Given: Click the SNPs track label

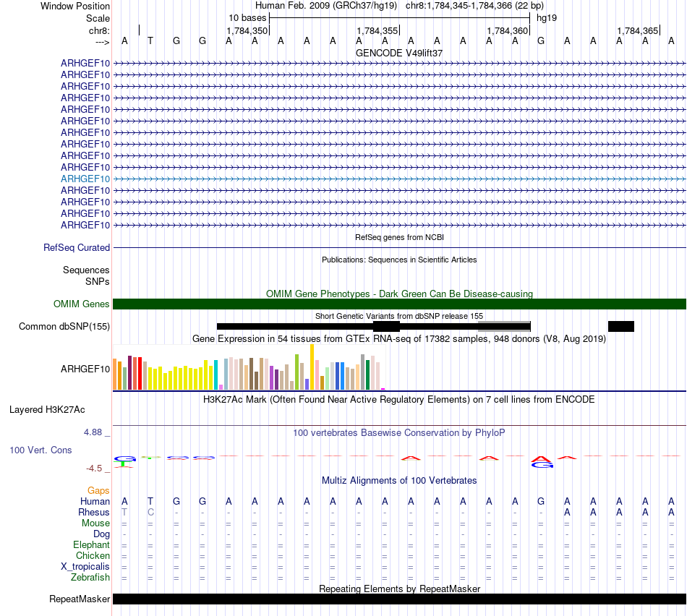Looking at the screenshot, I should point(98,282).
